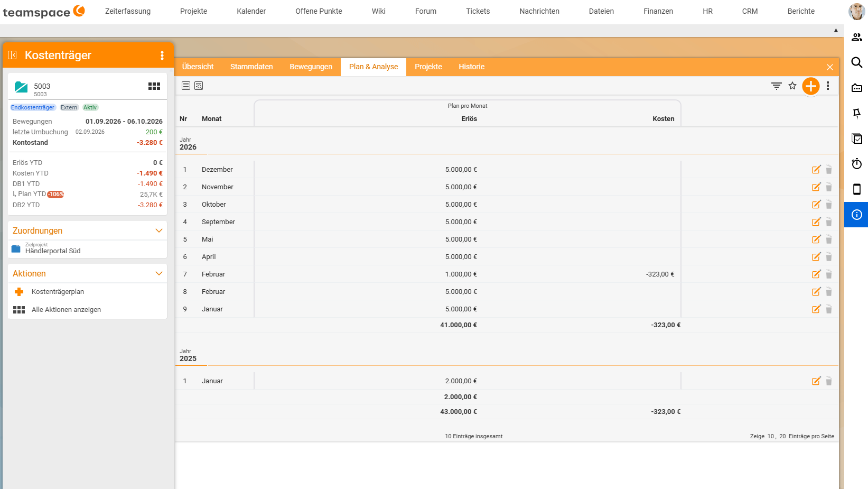
Task: Open the list view icon
Action: (x=186, y=86)
